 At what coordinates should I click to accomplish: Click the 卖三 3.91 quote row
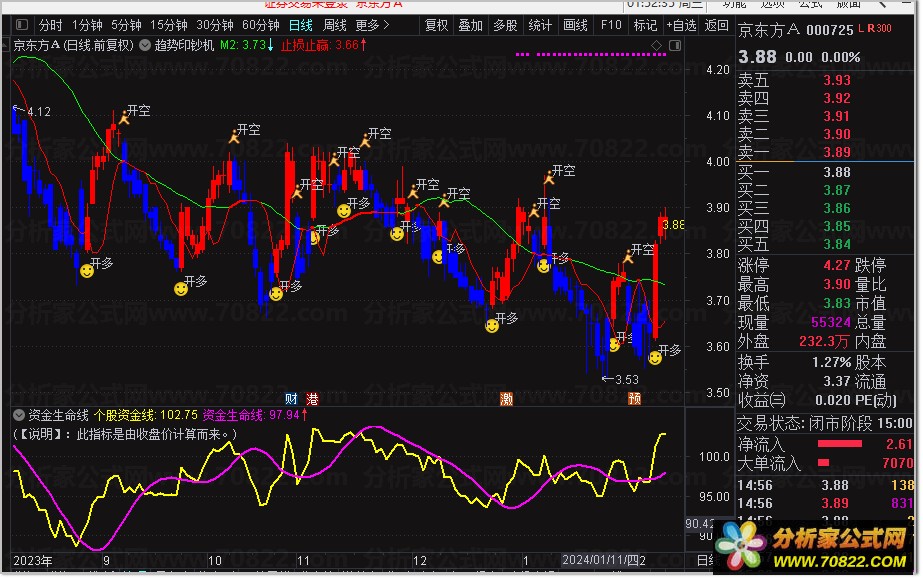tap(825, 117)
